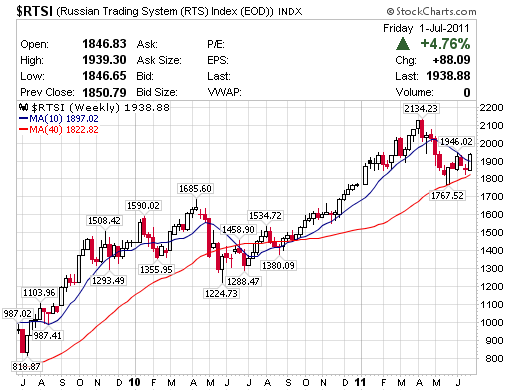Click the 1946.02 price label
520x391 pixels.
coord(456,142)
